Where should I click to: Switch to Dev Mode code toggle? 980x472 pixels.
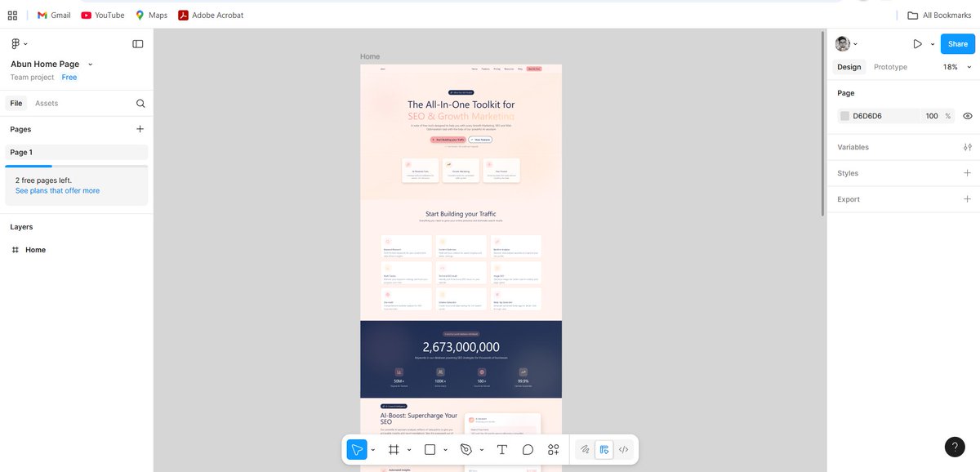click(x=624, y=449)
